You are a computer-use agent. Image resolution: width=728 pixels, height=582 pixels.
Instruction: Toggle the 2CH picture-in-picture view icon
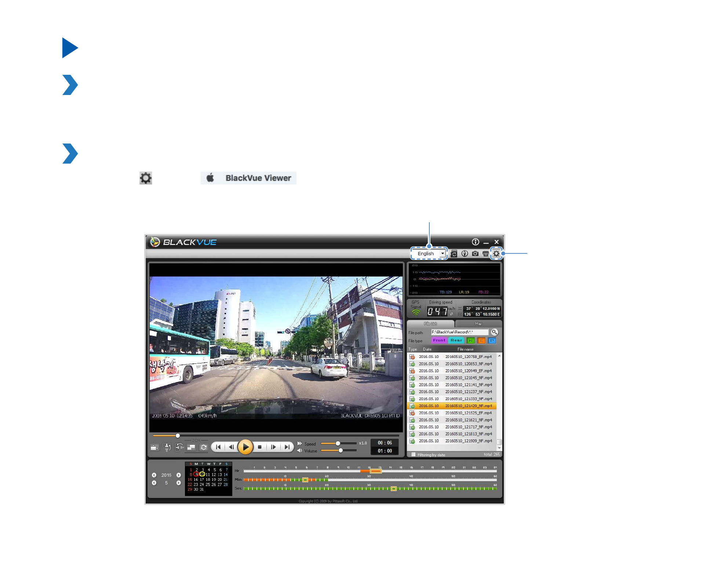point(191,447)
